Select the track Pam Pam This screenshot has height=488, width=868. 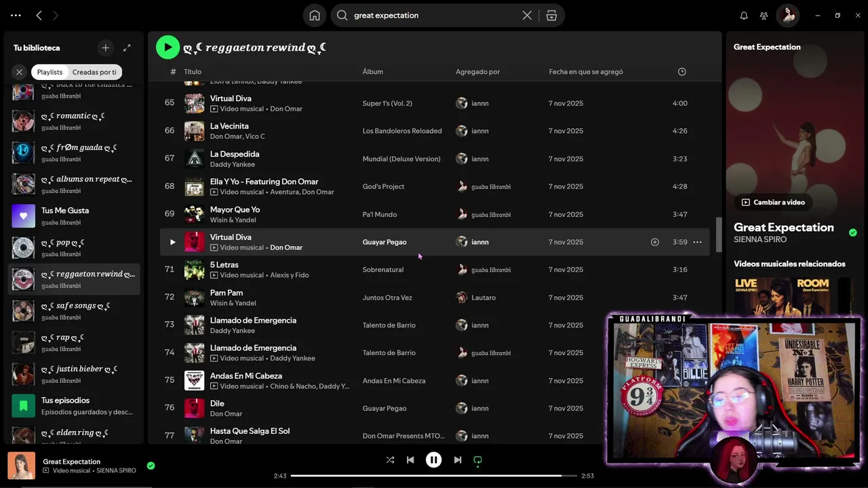[x=226, y=293]
